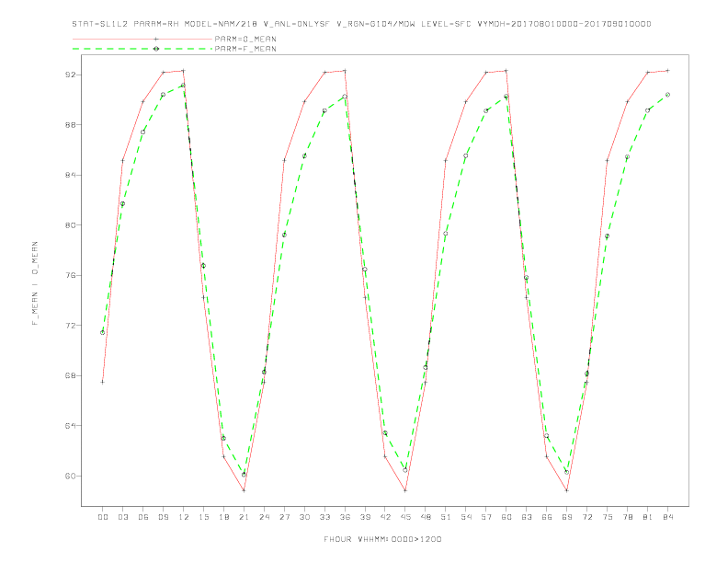
Task: Click the 42 x-axis tick label
Action: click(x=385, y=517)
